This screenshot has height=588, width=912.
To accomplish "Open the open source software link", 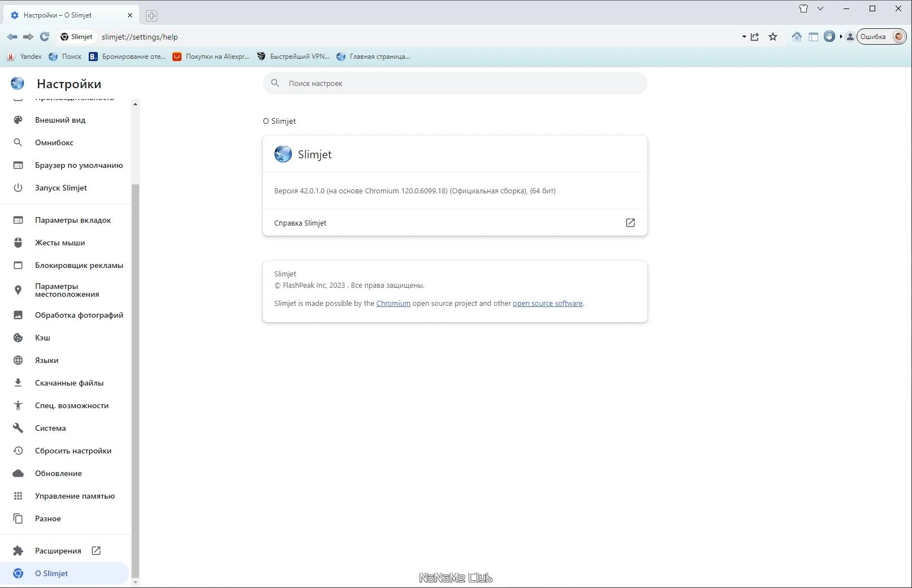I will 547,304.
